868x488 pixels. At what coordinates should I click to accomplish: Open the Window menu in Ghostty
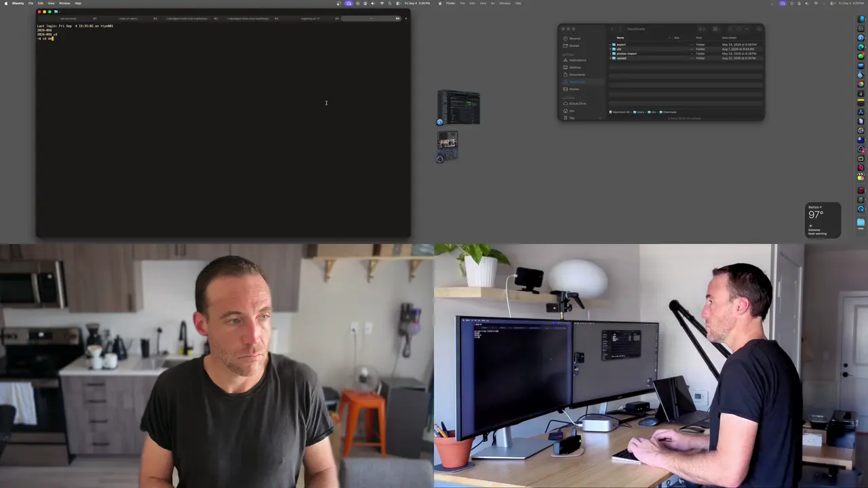pos(64,3)
